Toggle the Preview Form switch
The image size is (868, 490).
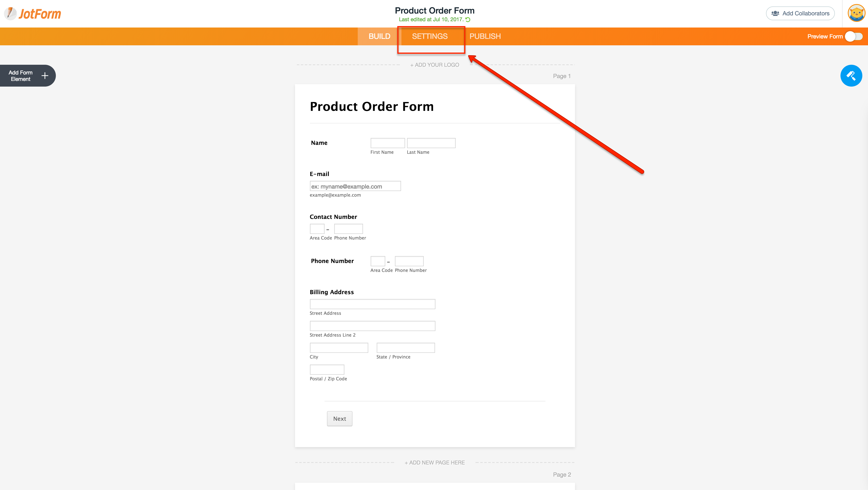click(853, 36)
